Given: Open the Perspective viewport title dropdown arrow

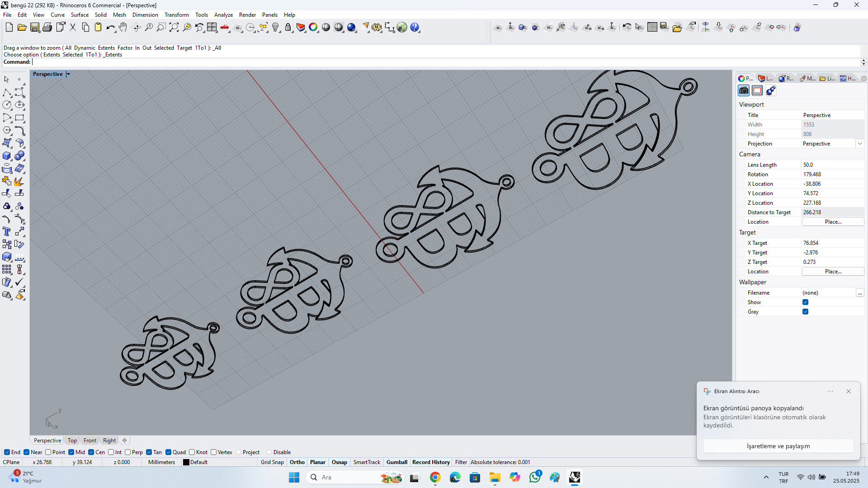Looking at the screenshot, I should [68, 74].
